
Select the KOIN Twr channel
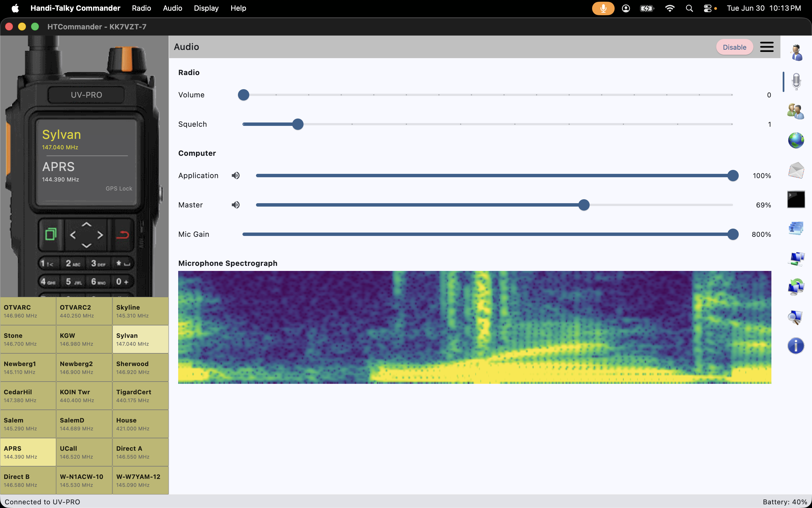(x=84, y=396)
